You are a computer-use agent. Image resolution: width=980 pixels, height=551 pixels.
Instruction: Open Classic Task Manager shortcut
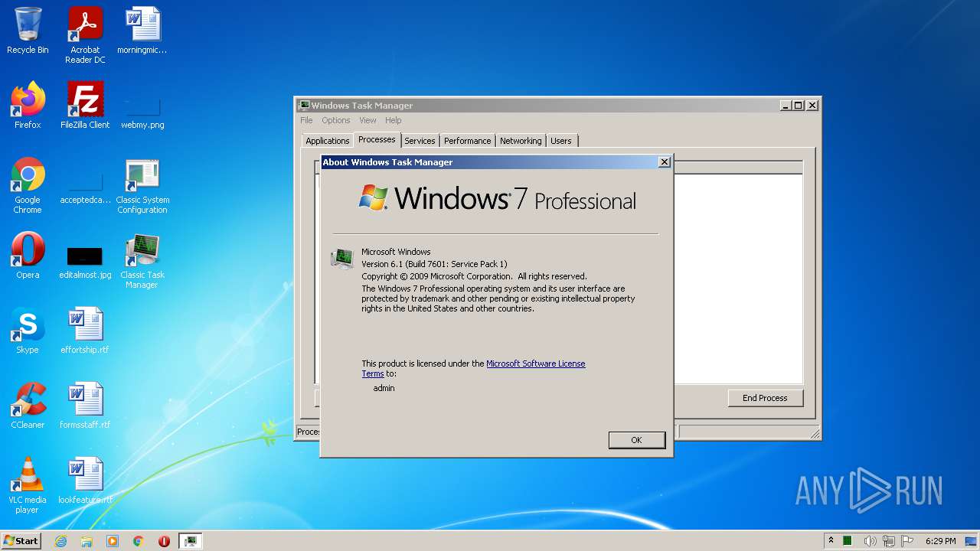[x=142, y=260]
